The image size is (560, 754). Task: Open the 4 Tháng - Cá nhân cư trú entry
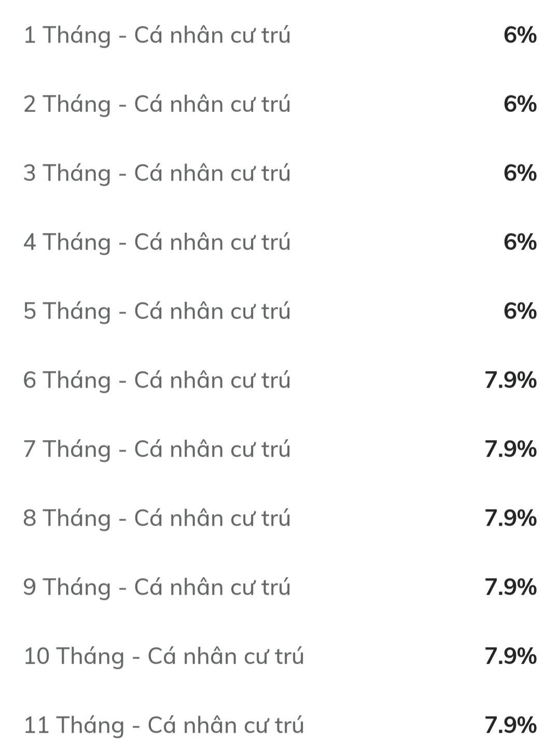[x=157, y=242]
